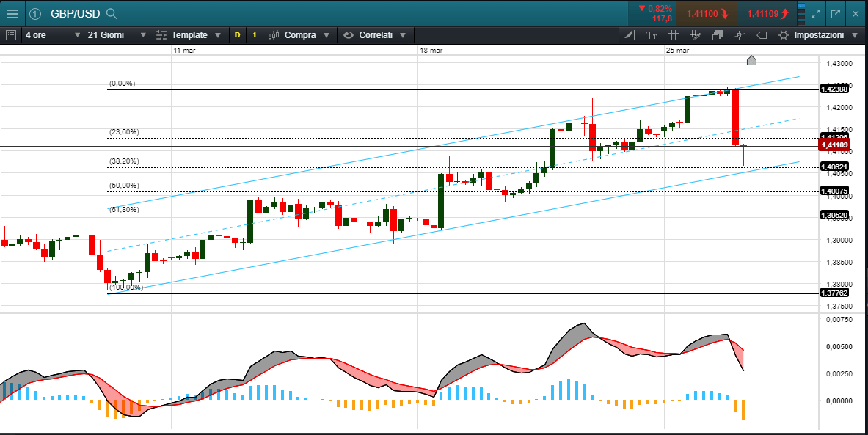The height and width of the screenshot is (435, 868).
Task: Select the trend line drawing tool icon
Action: [630, 35]
